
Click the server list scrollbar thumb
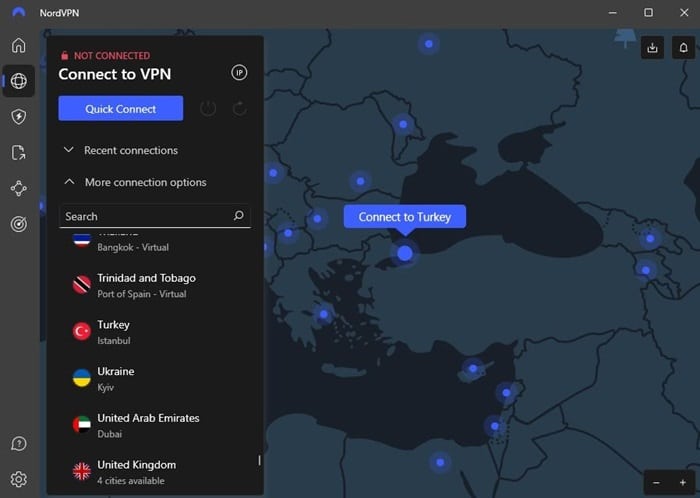click(x=259, y=460)
